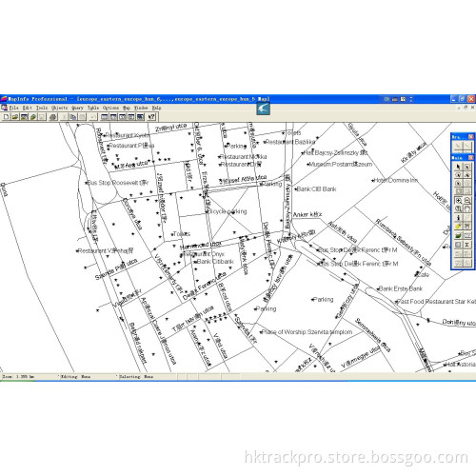Click the Zoom status bar field
The width and height of the screenshot is (476, 476).
click(x=30, y=377)
